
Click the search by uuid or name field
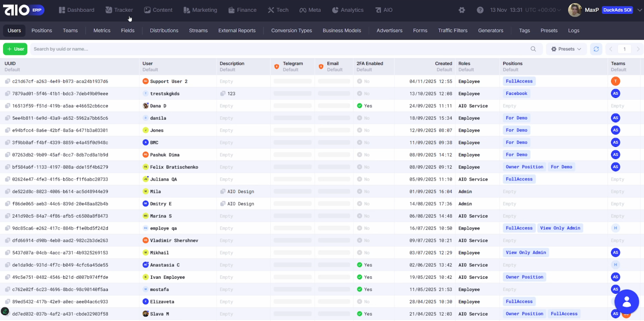(278, 49)
